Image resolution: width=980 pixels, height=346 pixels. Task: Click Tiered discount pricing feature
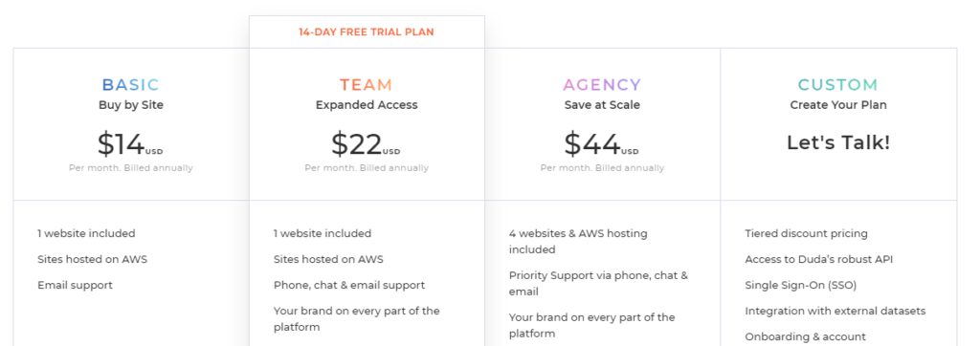click(x=806, y=233)
